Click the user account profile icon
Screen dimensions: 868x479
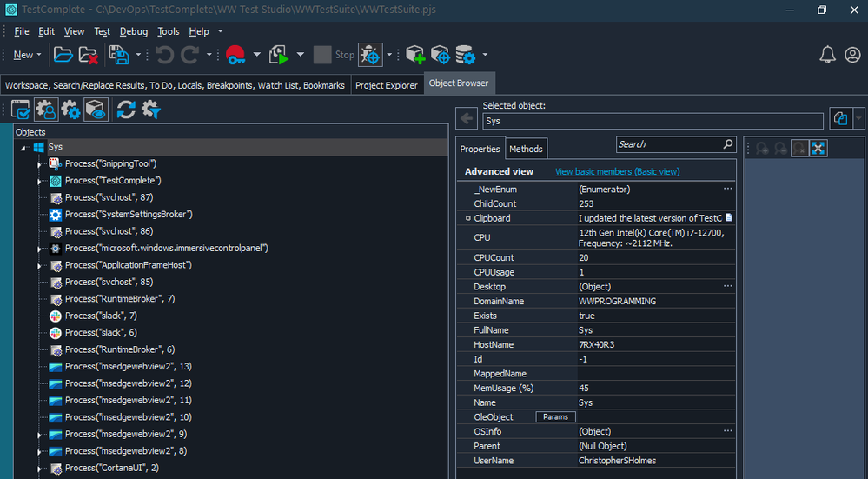pyautogui.click(x=852, y=55)
